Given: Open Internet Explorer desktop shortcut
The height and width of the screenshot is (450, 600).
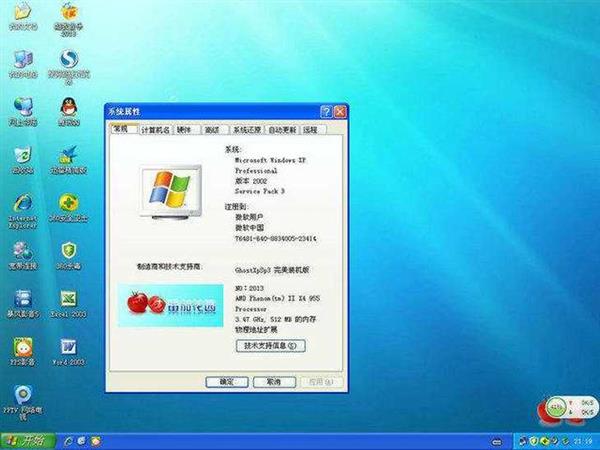Looking at the screenshot, I should point(23,211).
